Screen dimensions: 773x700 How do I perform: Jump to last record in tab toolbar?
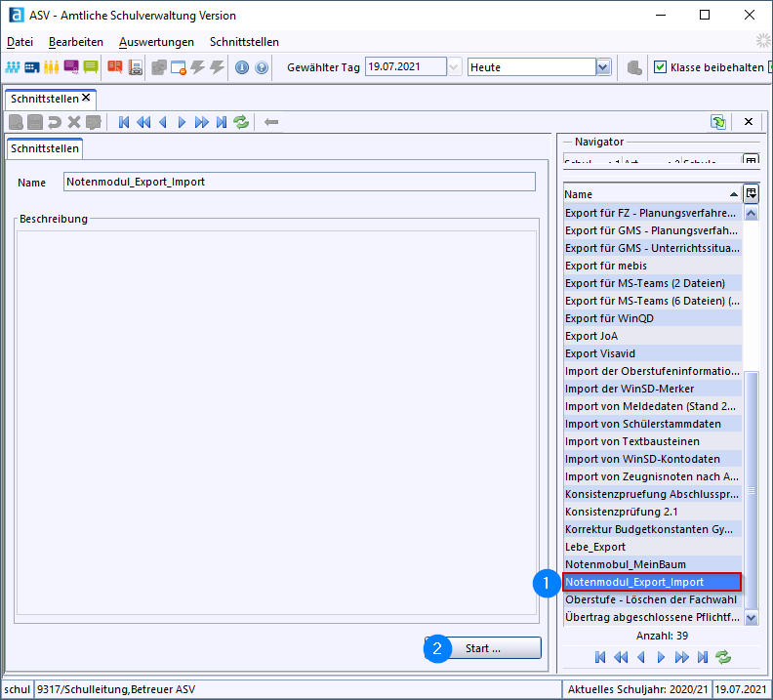(222, 122)
